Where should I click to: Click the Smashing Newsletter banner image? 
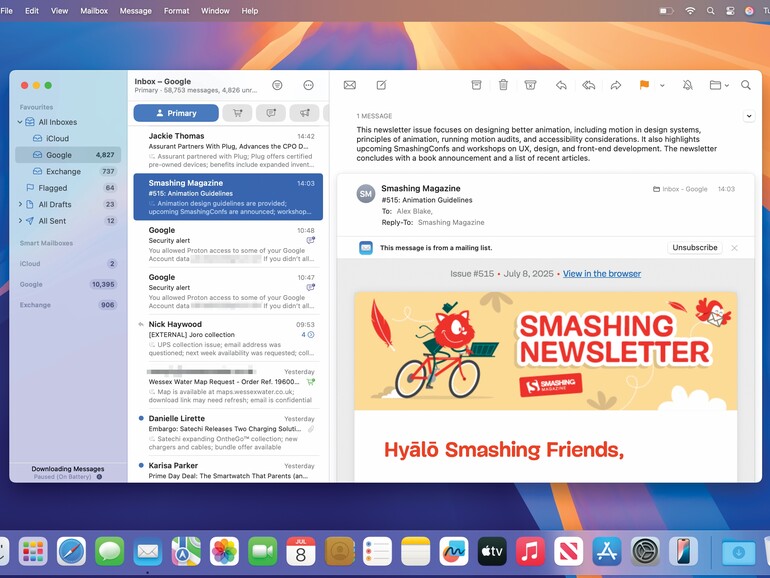(546, 351)
